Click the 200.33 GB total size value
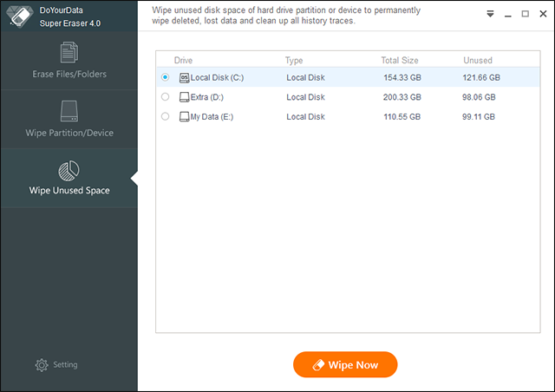555x392 pixels. pos(402,97)
